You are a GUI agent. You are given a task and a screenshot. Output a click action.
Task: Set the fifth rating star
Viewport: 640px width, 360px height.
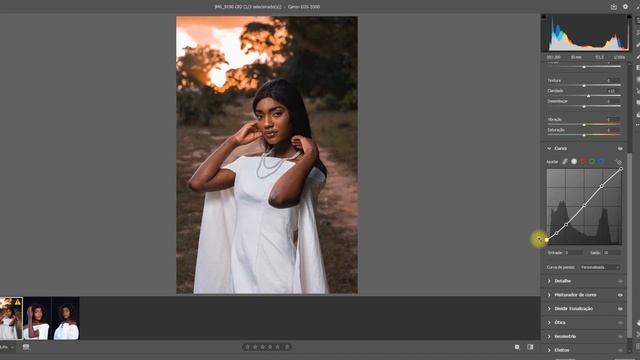278,347
